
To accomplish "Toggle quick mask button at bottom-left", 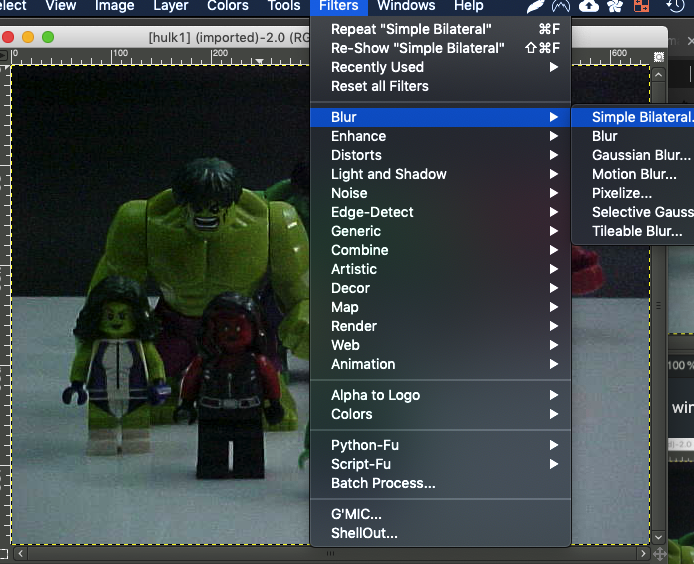I will pyautogui.click(x=4, y=553).
